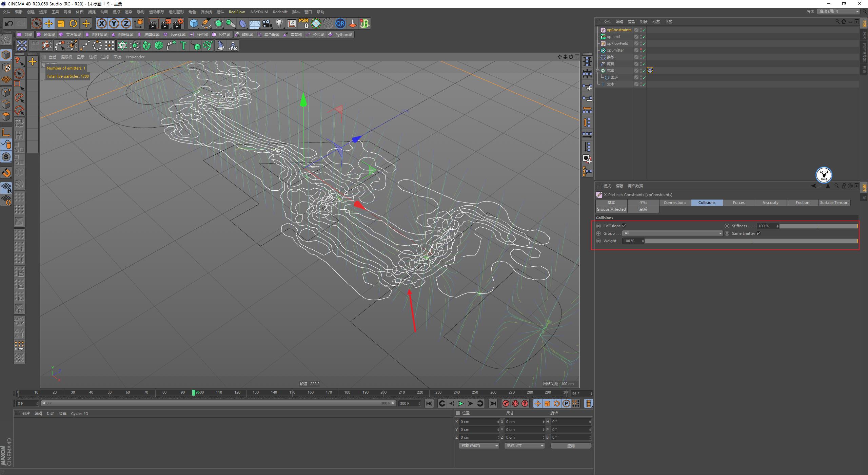Switch to the Forces tab
Screen dimensions: 868x475
click(738, 203)
